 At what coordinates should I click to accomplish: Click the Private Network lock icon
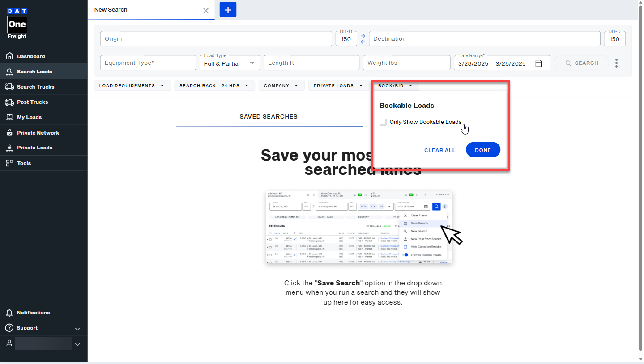point(9,133)
